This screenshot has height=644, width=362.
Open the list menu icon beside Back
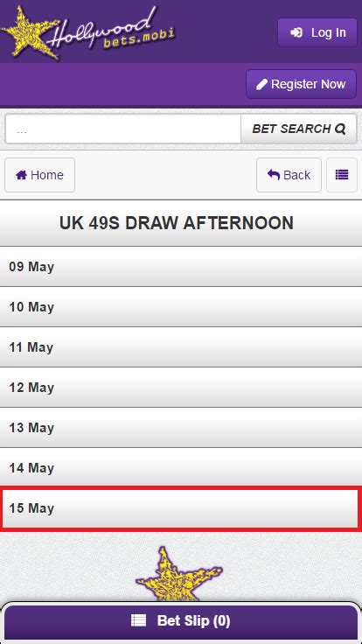point(342,175)
